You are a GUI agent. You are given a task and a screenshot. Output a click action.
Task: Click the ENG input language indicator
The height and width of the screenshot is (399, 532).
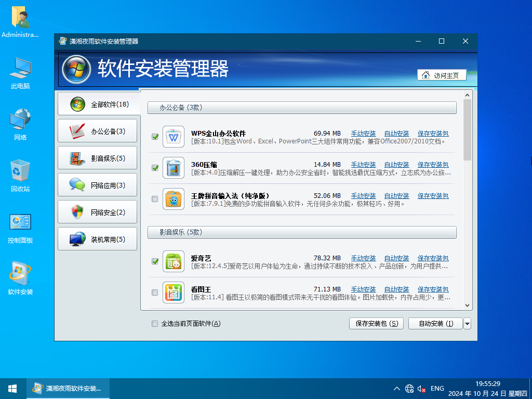pyautogui.click(x=437, y=389)
